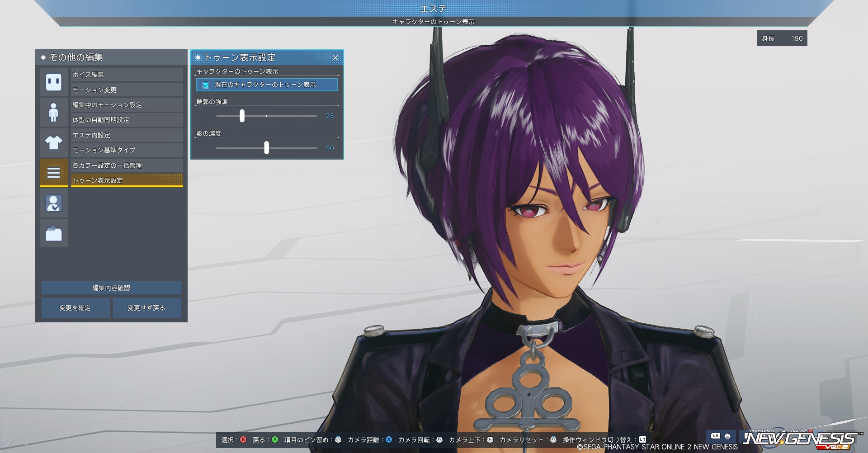Image resolution: width=868 pixels, height=453 pixels.
Task: Click the 影の濃度 value 50
Action: click(x=330, y=148)
